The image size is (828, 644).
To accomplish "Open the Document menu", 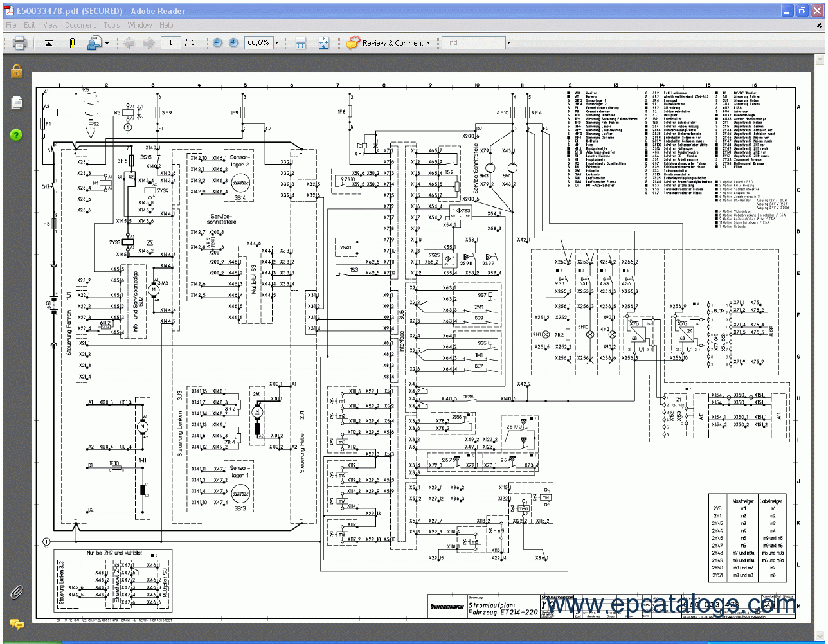I will 80,25.
